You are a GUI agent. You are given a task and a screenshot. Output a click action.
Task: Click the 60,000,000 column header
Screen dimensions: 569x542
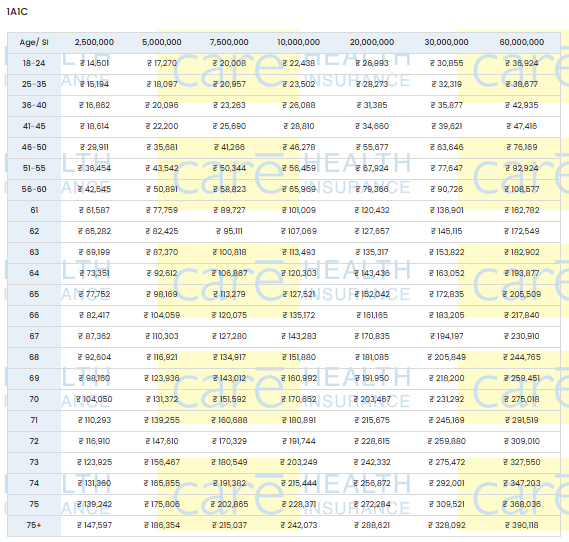coord(522,42)
